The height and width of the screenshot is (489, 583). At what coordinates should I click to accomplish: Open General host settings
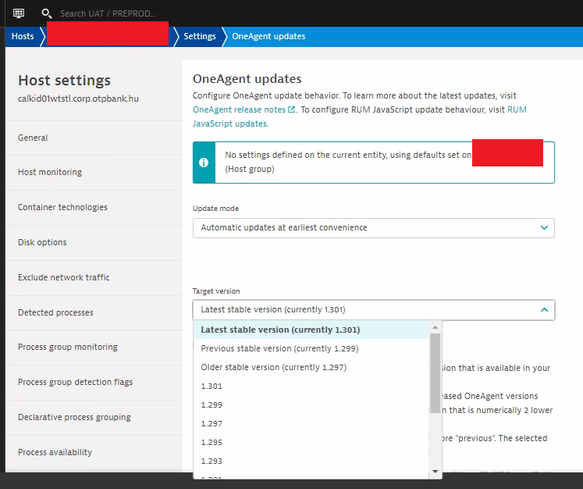click(x=94, y=138)
